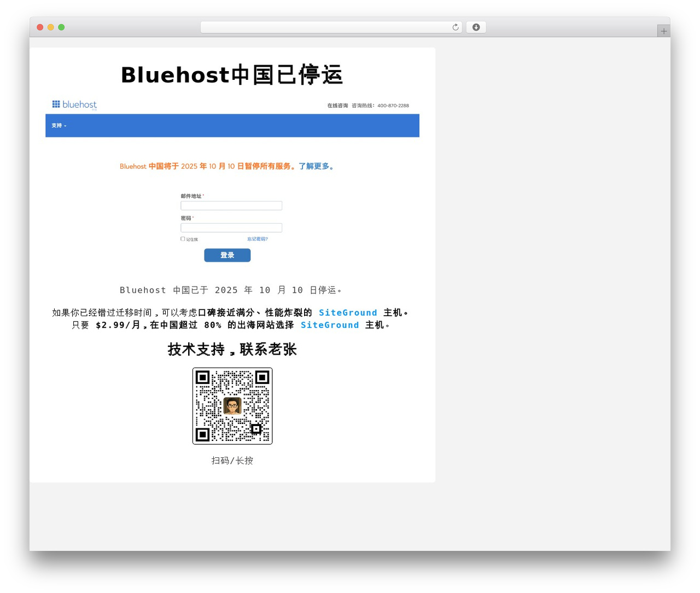This screenshot has width=700, height=593.
Task: Focus the browser address bar
Action: click(x=331, y=27)
